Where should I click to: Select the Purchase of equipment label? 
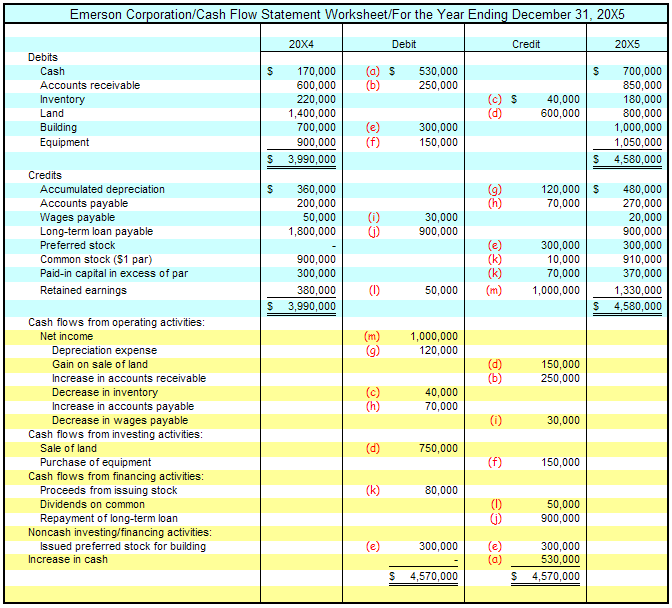click(96, 462)
